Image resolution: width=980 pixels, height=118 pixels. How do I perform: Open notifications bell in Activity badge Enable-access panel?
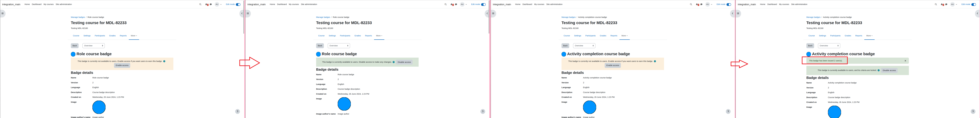click(x=697, y=5)
